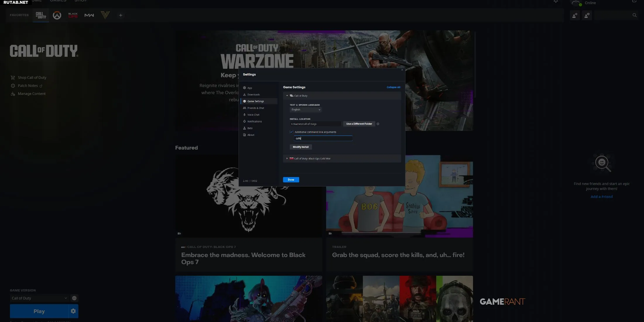Open the Game Version dropdown

click(39, 298)
